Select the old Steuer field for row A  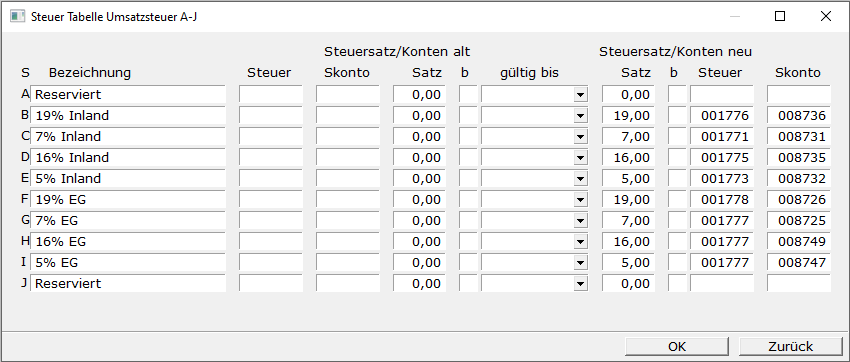tap(271, 94)
